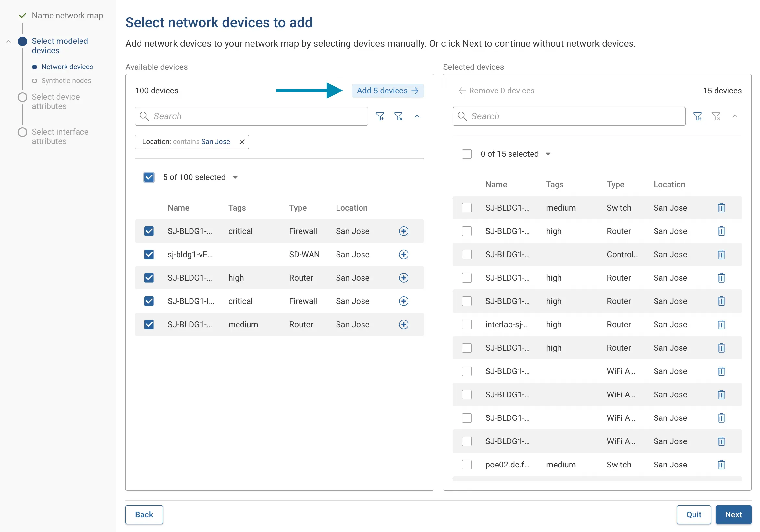
Task: Remove the Location contains San Jose filter chip
Action: pyautogui.click(x=242, y=142)
